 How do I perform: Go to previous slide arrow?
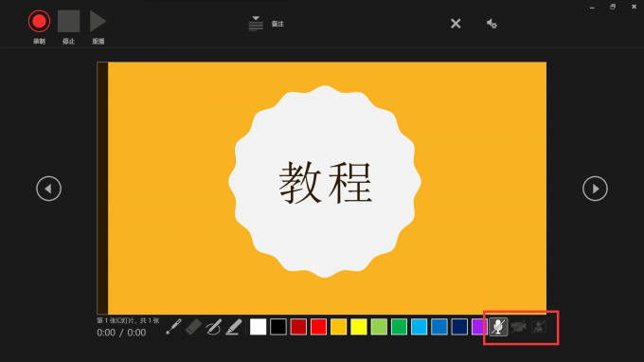pos(48,189)
